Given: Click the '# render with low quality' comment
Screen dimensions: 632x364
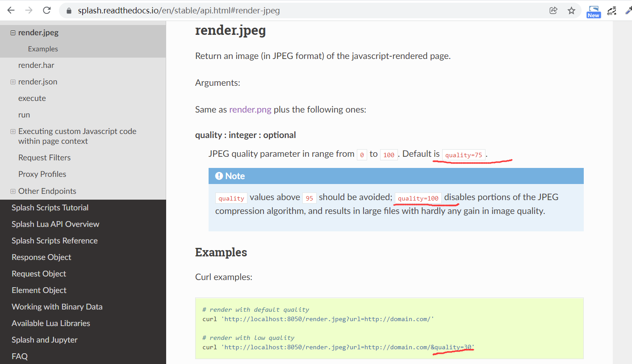Looking at the screenshot, I should [248, 338].
